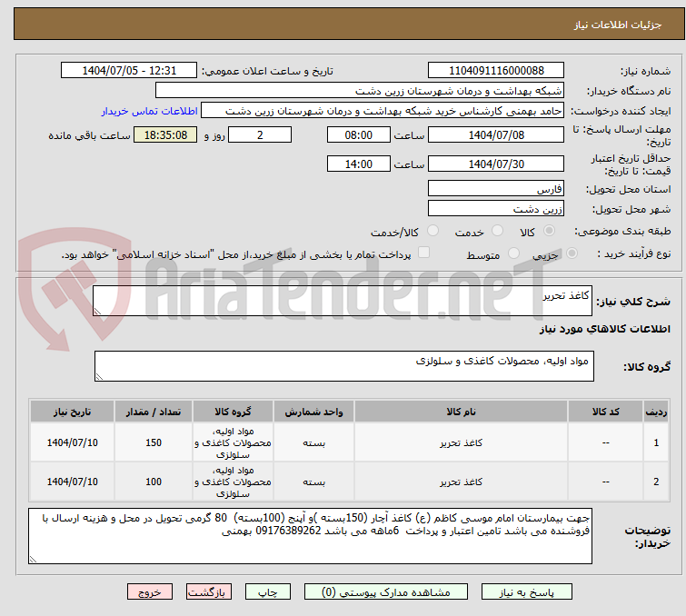Click the need number field 1104091116000088

click(496, 71)
